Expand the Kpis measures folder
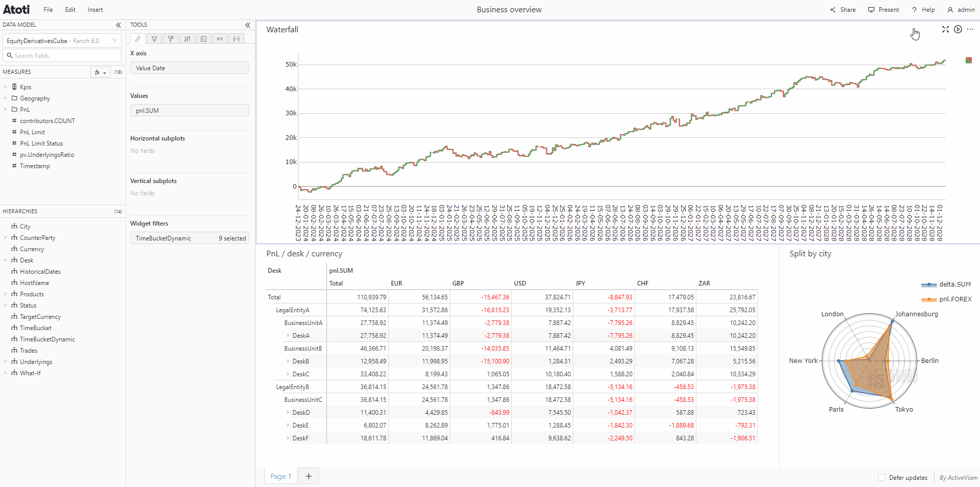 click(x=6, y=87)
